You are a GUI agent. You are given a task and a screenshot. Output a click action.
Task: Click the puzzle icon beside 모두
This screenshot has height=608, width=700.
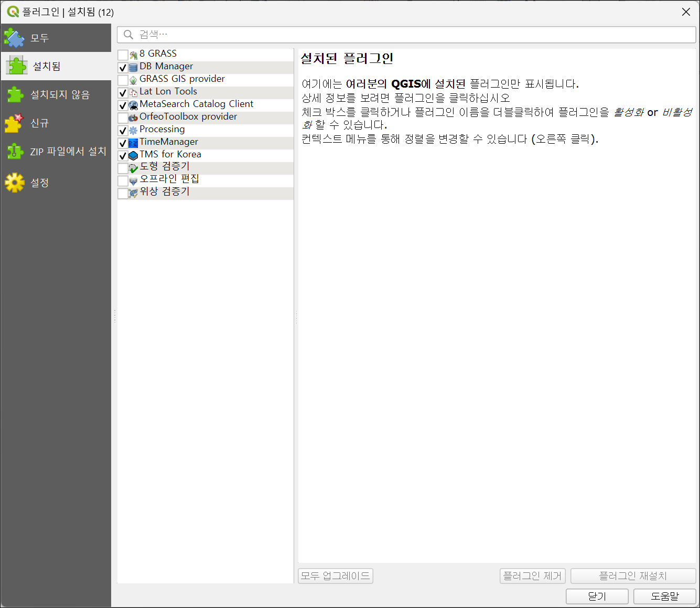coord(14,38)
